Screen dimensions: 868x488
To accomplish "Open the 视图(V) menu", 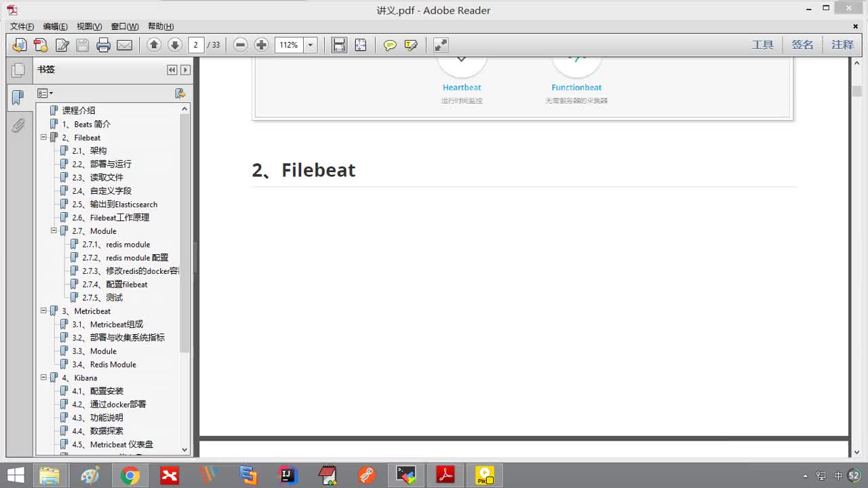I will click(x=89, y=26).
